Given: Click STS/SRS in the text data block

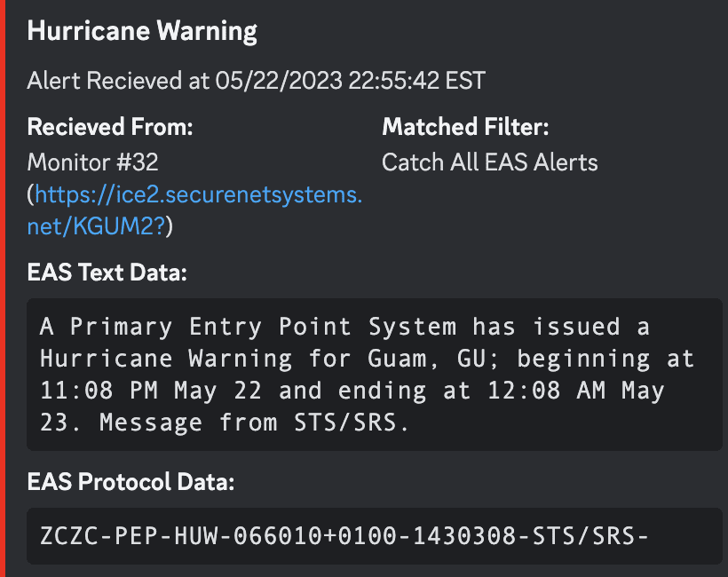Looking at the screenshot, I should [x=346, y=423].
